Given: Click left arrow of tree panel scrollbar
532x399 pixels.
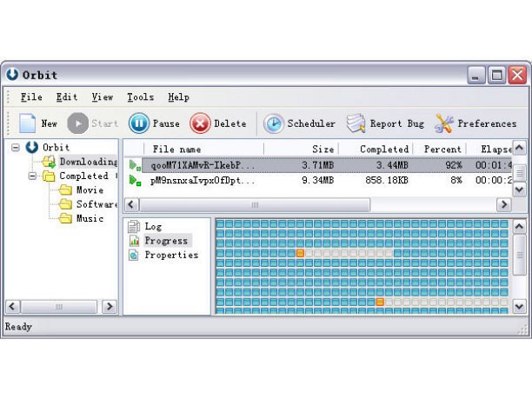Looking at the screenshot, I should (x=12, y=306).
